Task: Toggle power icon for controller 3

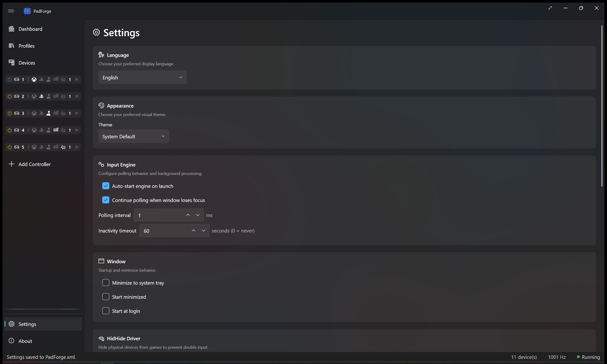Action: pyautogui.click(x=10, y=113)
